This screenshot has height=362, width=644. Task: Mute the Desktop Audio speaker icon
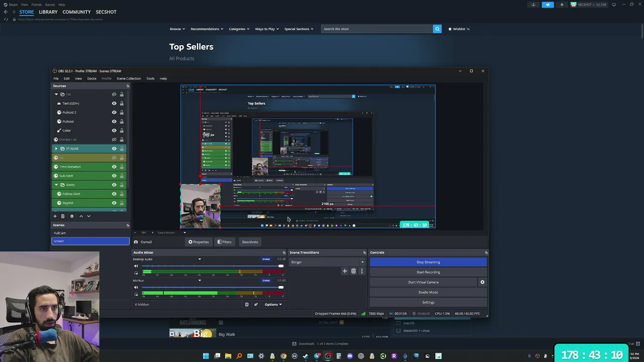pyautogui.click(x=136, y=266)
